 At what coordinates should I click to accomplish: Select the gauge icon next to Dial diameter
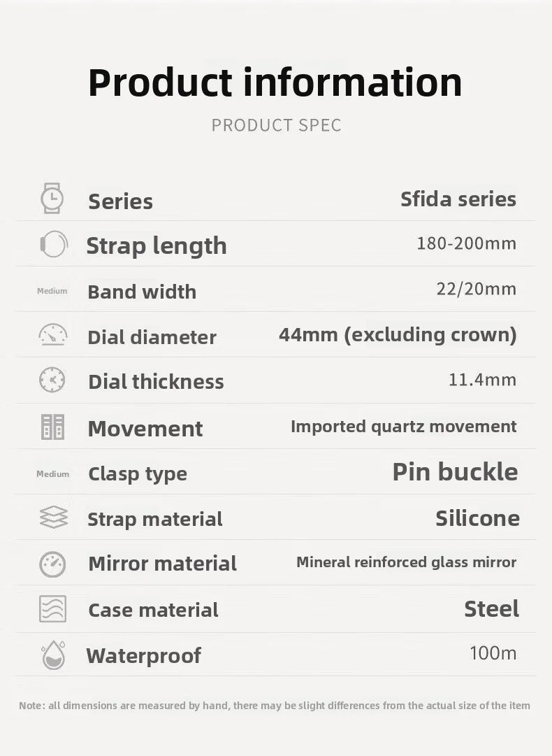pos(52,335)
